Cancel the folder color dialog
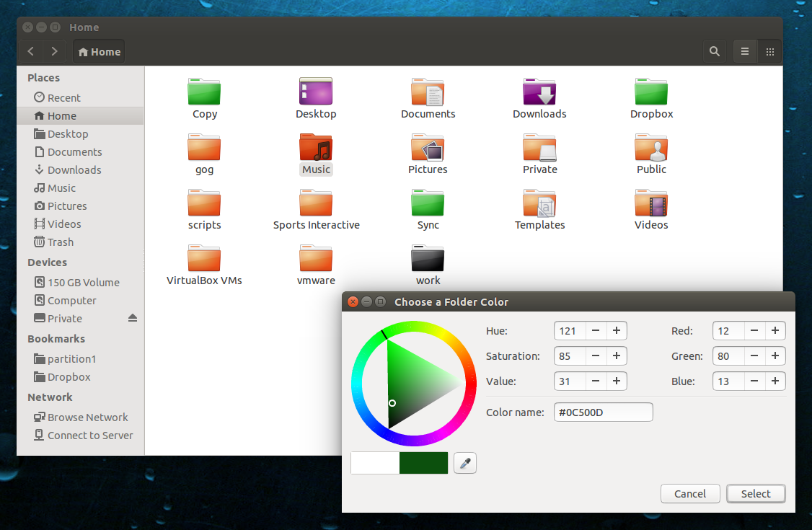This screenshot has height=530, width=812. pyautogui.click(x=689, y=493)
